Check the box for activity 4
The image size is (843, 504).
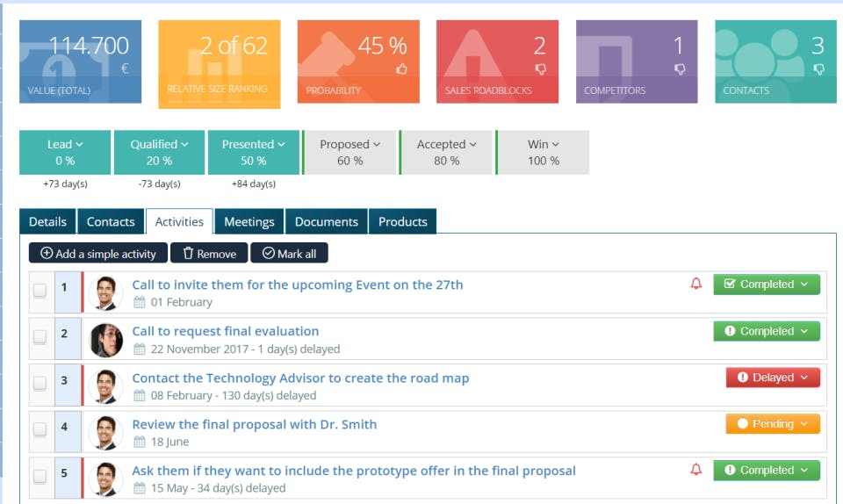pyautogui.click(x=40, y=430)
